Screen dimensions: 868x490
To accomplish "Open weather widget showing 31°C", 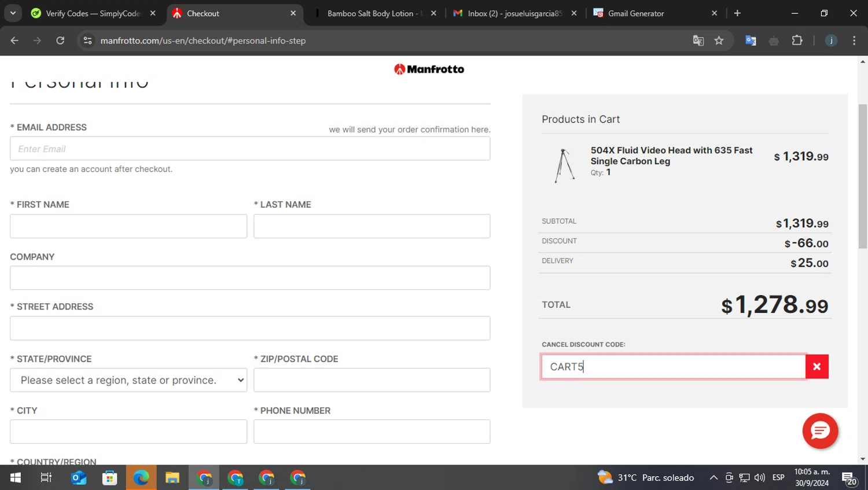I will [x=646, y=477].
